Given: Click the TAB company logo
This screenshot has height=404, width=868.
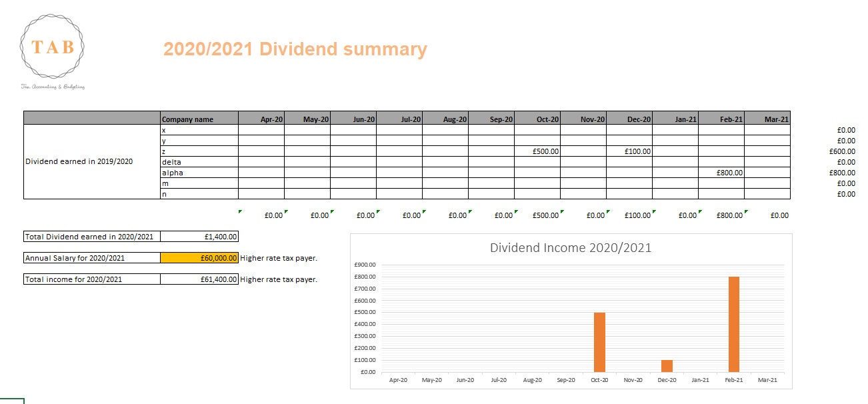Looking at the screenshot, I should click(x=53, y=47).
